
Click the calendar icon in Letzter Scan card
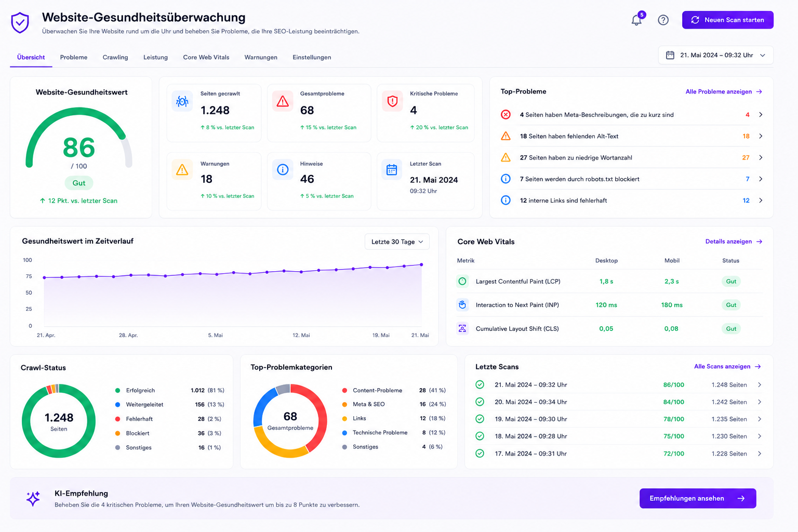[392, 170]
